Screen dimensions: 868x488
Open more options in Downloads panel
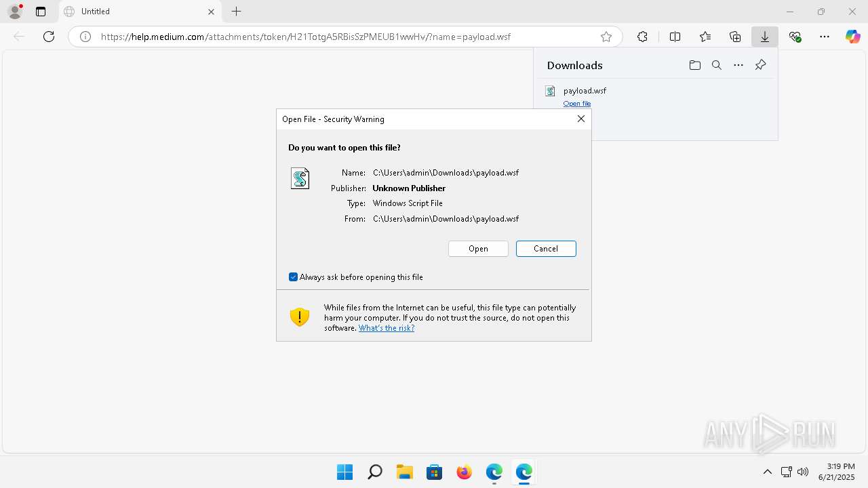tap(738, 65)
